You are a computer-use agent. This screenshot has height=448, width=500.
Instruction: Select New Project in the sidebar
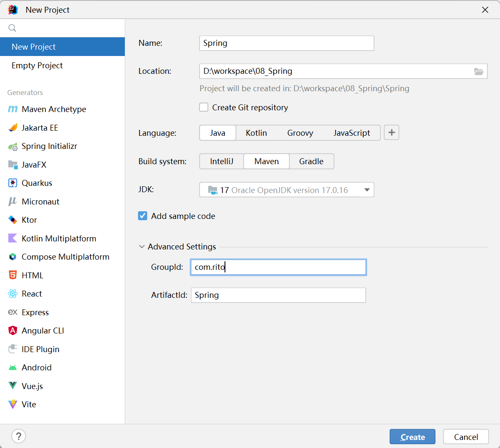pos(62,47)
